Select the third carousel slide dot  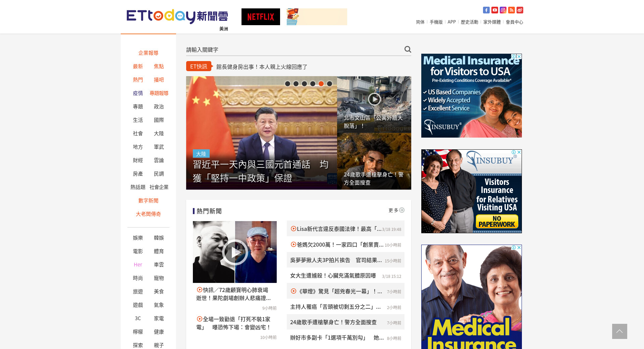(x=304, y=84)
